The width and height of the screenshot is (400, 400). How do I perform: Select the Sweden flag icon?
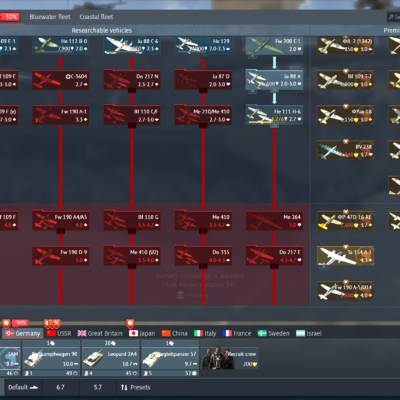[262, 333]
